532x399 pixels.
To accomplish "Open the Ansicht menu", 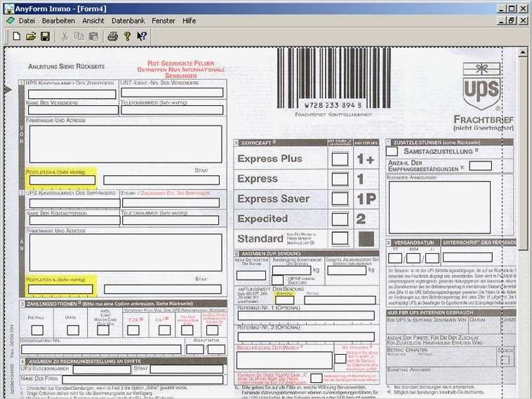I will (x=93, y=20).
